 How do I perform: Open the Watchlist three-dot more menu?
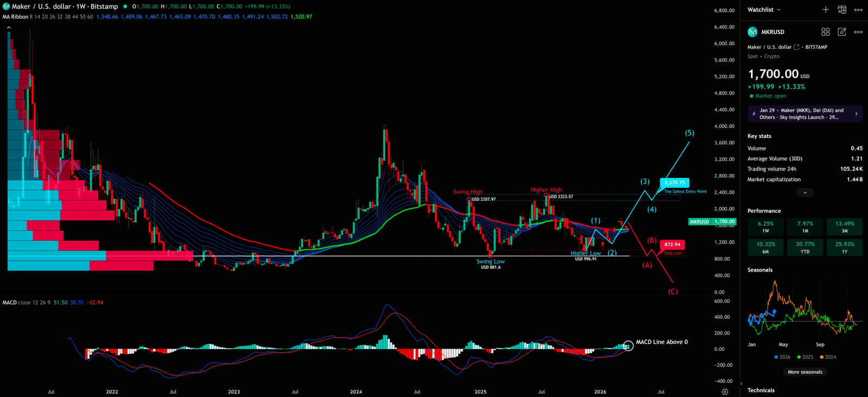click(x=858, y=10)
